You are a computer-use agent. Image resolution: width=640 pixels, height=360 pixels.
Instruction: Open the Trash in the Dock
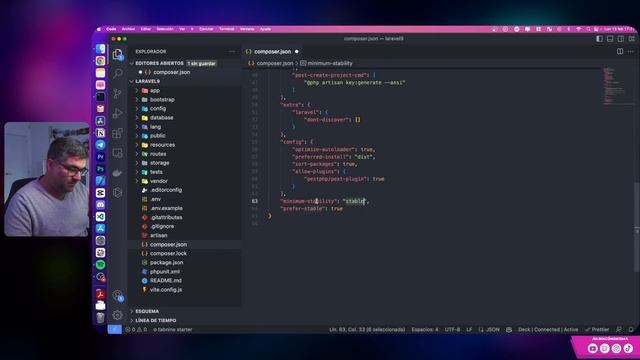(x=100, y=317)
